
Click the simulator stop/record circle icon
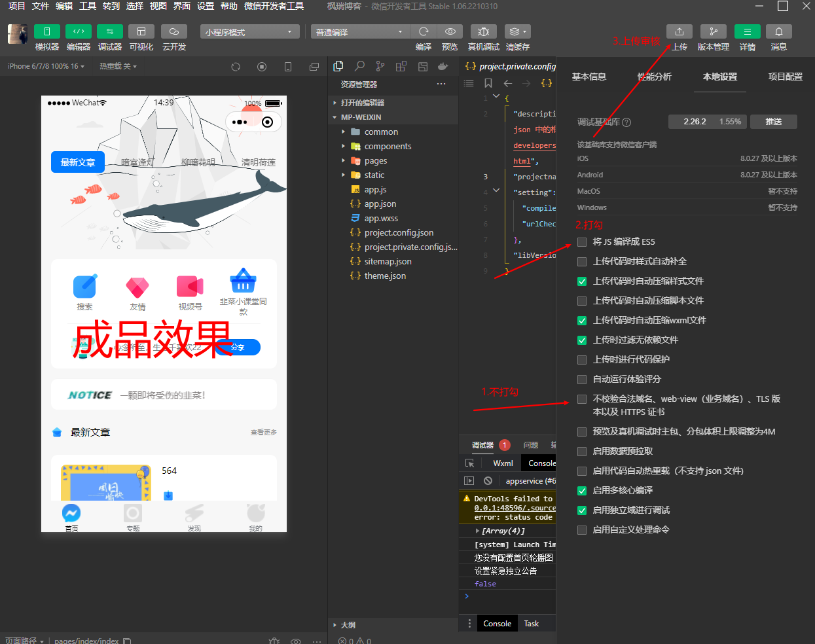[x=262, y=67]
